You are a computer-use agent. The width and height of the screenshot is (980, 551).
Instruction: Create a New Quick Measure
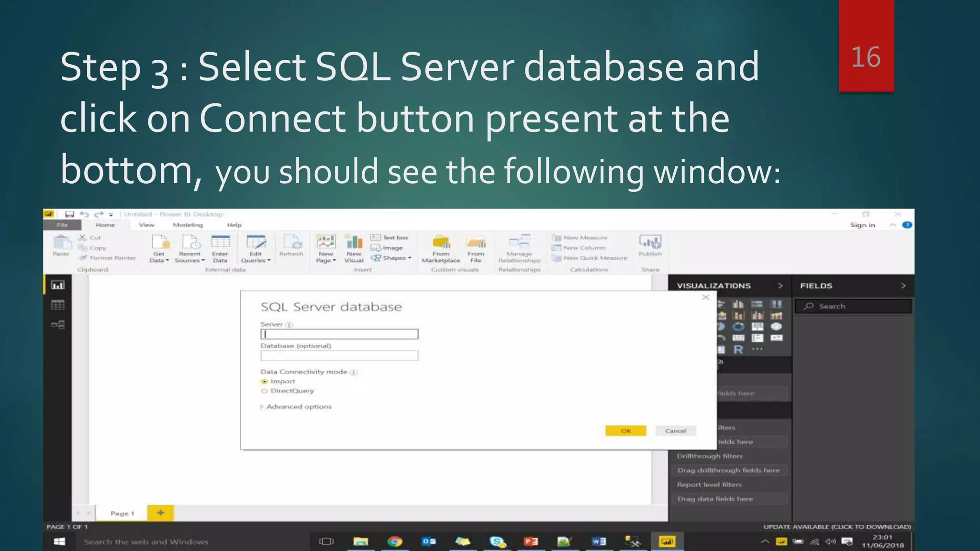coord(590,258)
